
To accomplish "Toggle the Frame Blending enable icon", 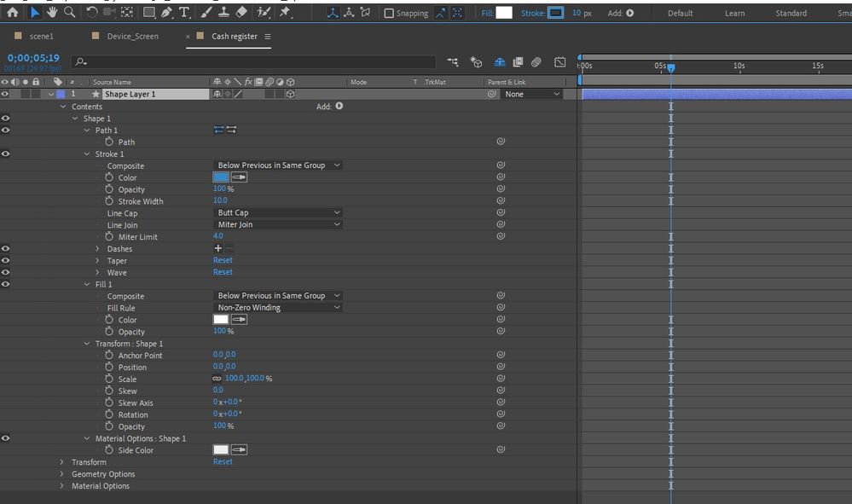I will pos(518,62).
